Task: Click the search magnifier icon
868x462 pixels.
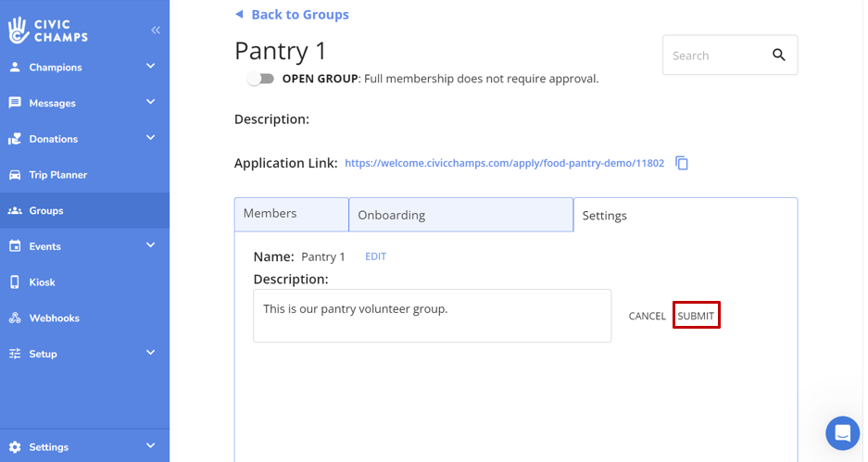Action: [x=778, y=56]
